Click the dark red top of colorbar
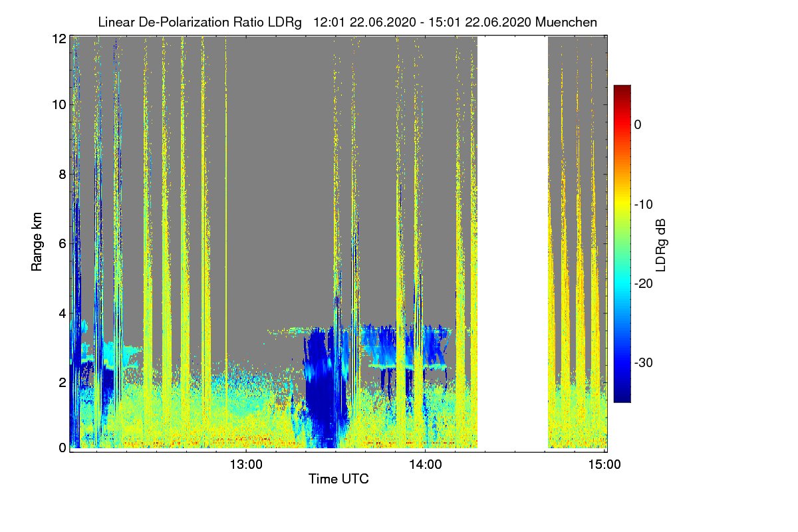 (x=622, y=90)
